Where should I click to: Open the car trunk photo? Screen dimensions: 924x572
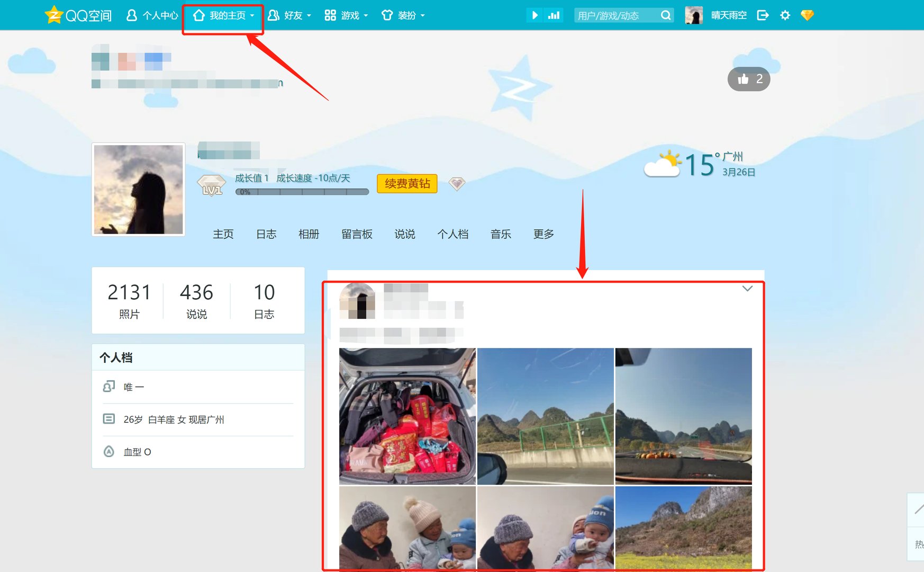click(407, 416)
